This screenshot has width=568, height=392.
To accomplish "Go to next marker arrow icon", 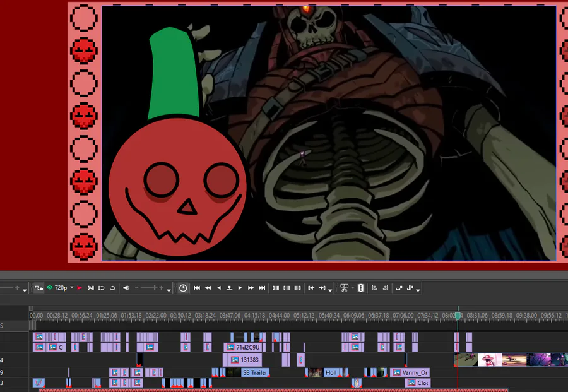I will pos(322,288).
